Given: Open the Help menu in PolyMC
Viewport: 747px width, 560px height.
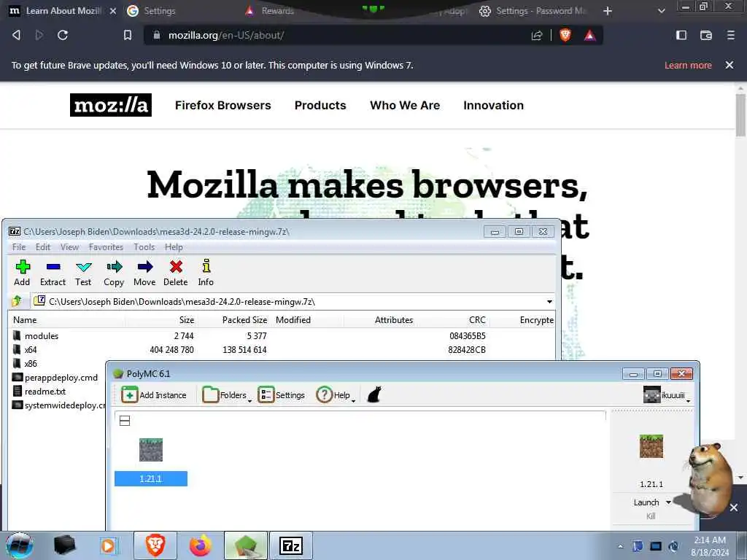Looking at the screenshot, I should click(336, 394).
